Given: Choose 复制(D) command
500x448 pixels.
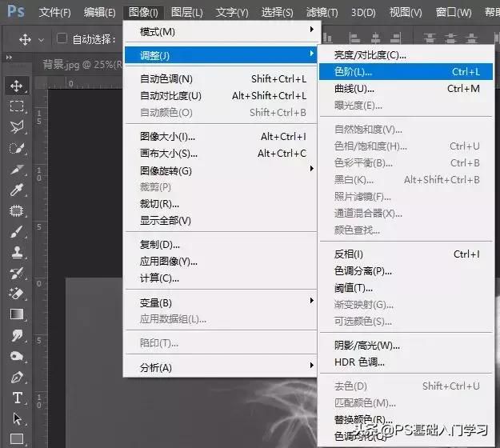Looking at the screenshot, I should coord(220,245).
